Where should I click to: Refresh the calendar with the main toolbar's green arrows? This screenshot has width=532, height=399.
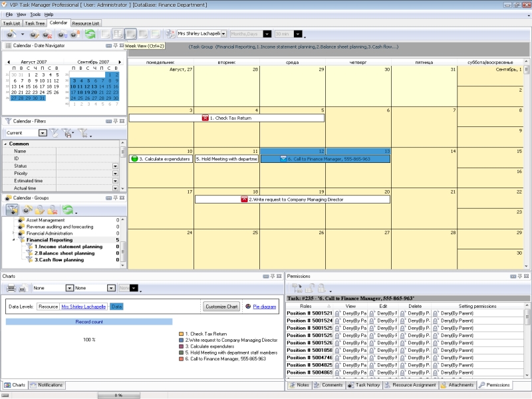click(x=90, y=34)
